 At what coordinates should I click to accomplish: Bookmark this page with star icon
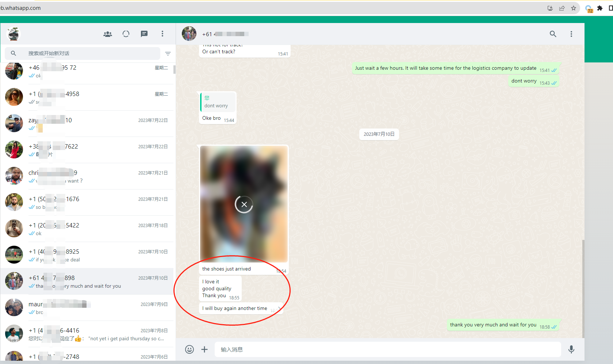574,8
